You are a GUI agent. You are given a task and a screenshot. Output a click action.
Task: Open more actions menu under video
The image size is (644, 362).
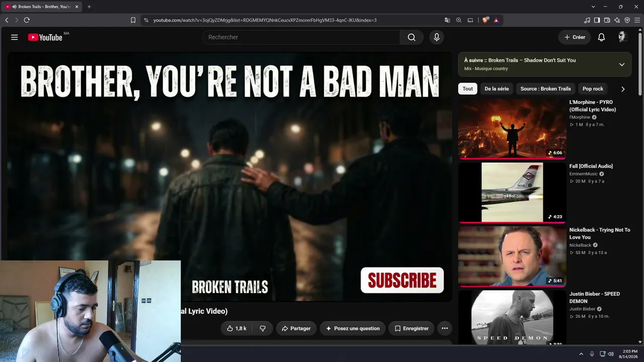pos(445,328)
